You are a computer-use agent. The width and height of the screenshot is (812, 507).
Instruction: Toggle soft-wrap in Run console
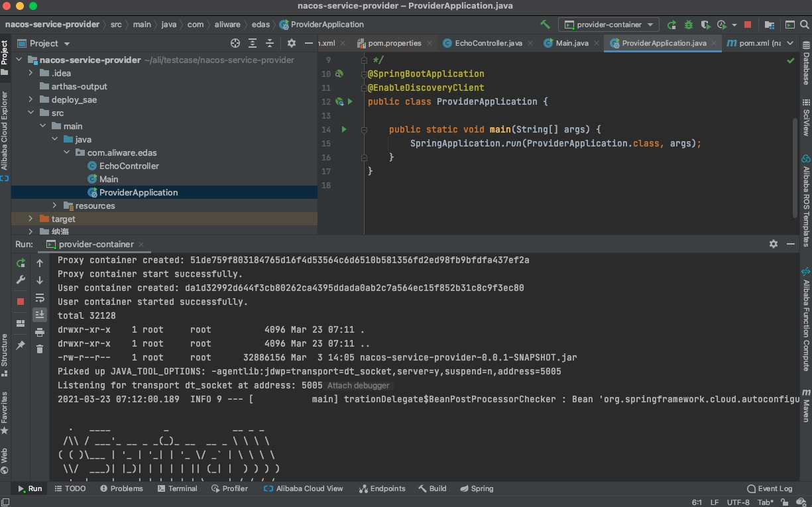(40, 298)
